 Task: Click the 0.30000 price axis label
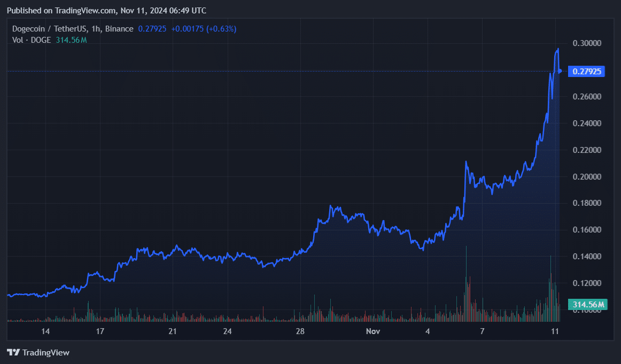pyautogui.click(x=587, y=43)
